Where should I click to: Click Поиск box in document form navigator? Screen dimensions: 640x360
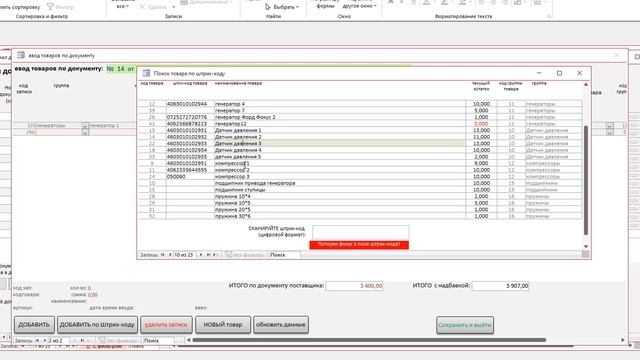[158, 340]
